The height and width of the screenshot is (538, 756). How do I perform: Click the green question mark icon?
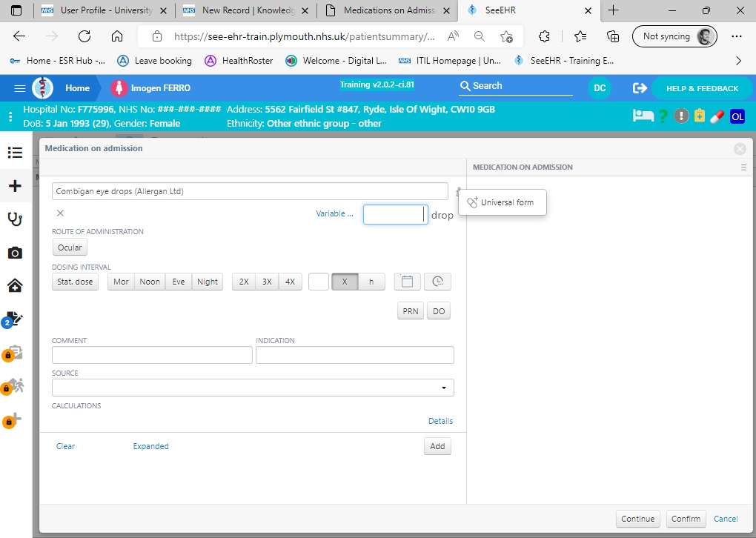tap(663, 116)
